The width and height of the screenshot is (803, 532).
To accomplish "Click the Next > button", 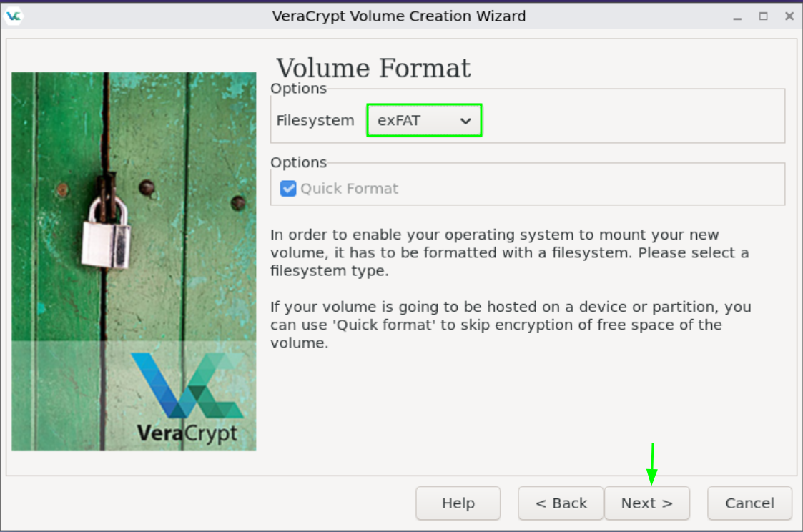I will 647,503.
